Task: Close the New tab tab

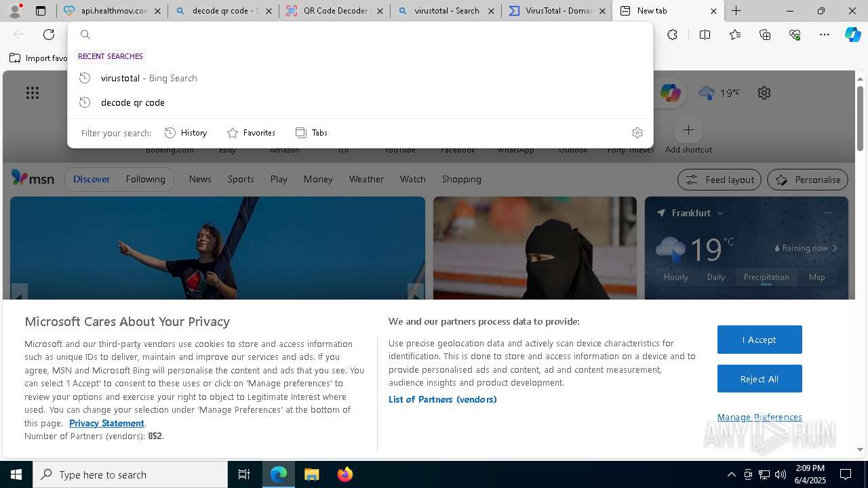Action: [x=713, y=11]
